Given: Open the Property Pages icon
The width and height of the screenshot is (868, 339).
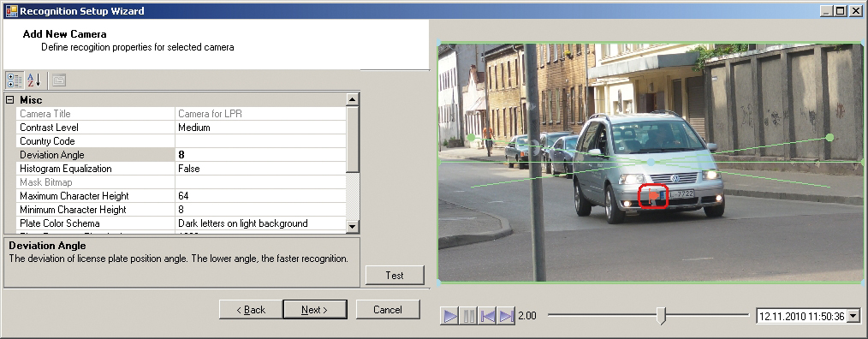Looking at the screenshot, I should tap(59, 80).
